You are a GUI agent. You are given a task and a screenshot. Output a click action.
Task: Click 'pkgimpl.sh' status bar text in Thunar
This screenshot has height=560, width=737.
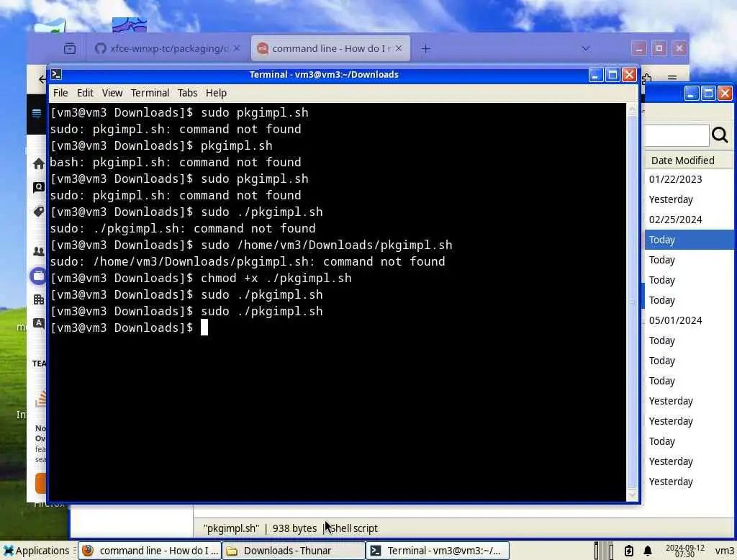pos(231,528)
